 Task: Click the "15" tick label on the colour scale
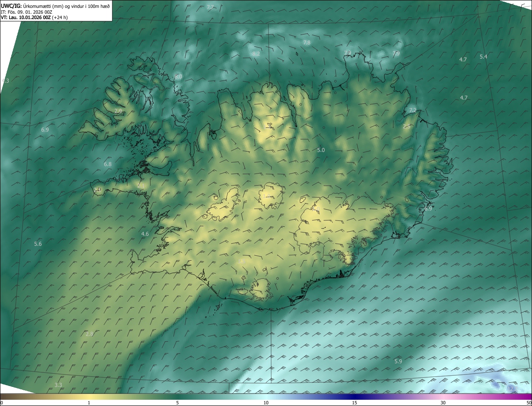[355, 403]
